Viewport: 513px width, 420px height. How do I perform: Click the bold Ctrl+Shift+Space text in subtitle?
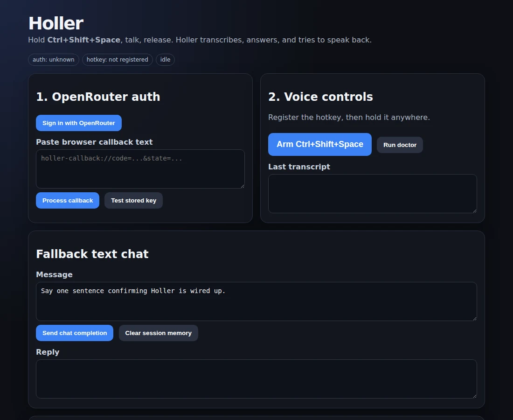click(x=84, y=40)
